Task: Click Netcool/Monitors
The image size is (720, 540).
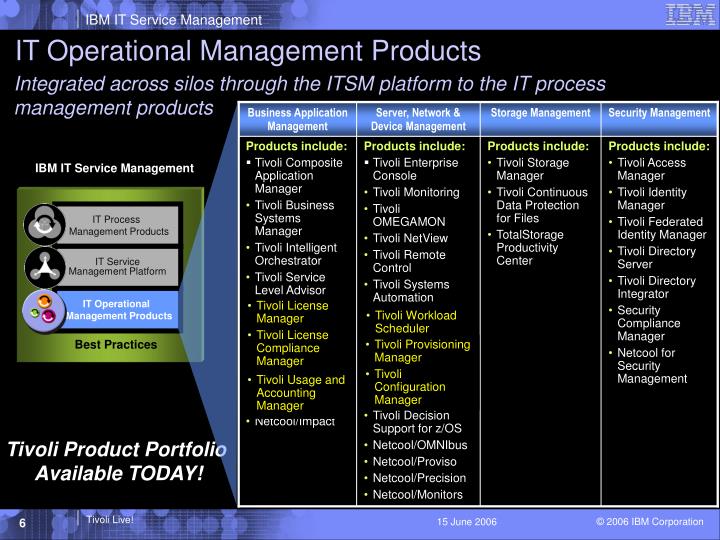Action: tap(417, 495)
